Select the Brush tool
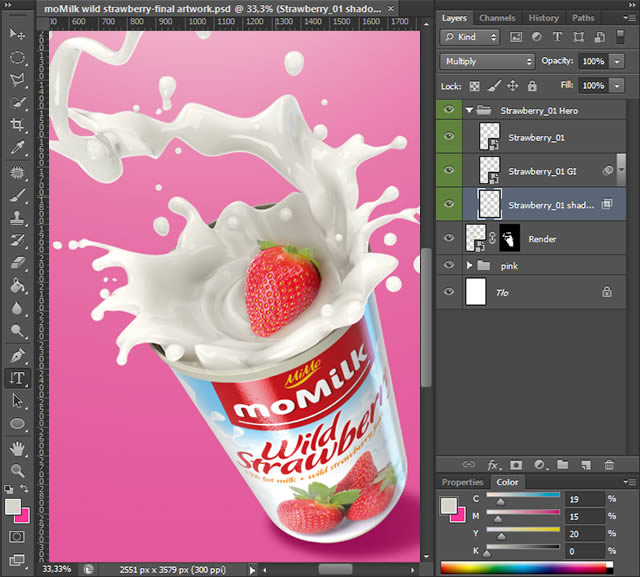Viewport: 640px width, 577px height. click(x=17, y=195)
